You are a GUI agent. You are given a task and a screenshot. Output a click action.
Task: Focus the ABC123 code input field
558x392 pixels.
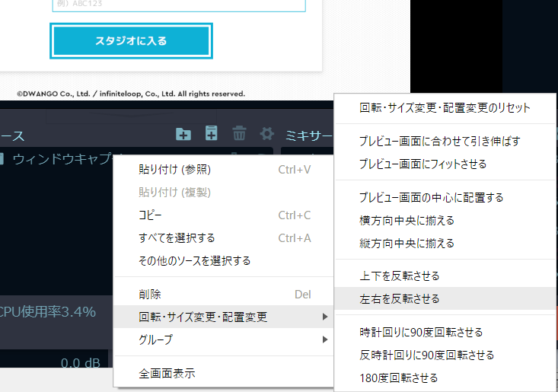pyautogui.click(x=179, y=5)
